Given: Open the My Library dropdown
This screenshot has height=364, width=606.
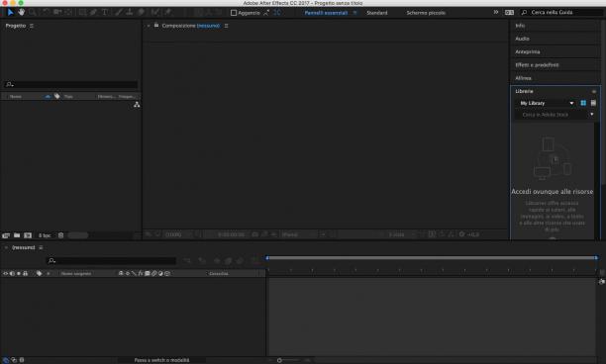Looking at the screenshot, I should [x=547, y=103].
